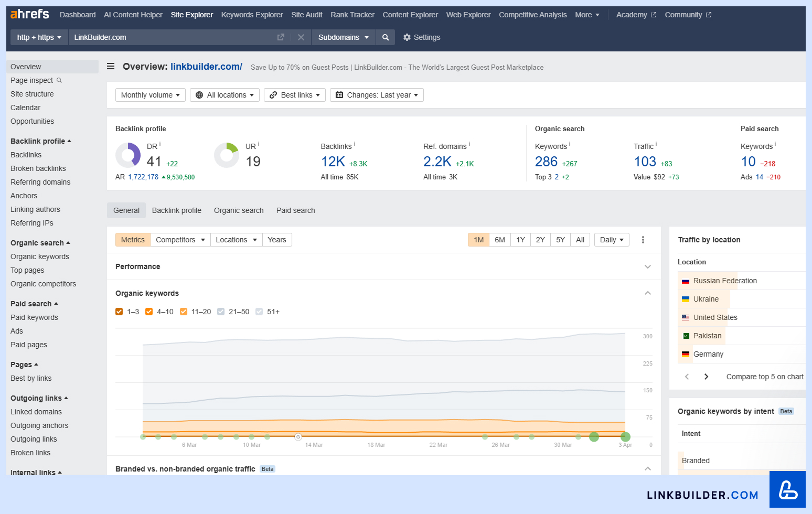Open the Monthly volume dropdown
812x514 pixels.
tap(151, 95)
